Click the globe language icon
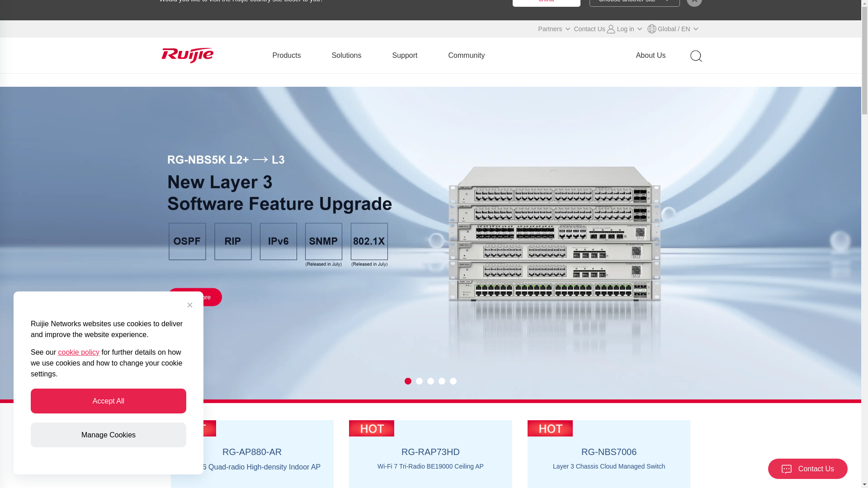This screenshot has height=488, width=868. [651, 29]
